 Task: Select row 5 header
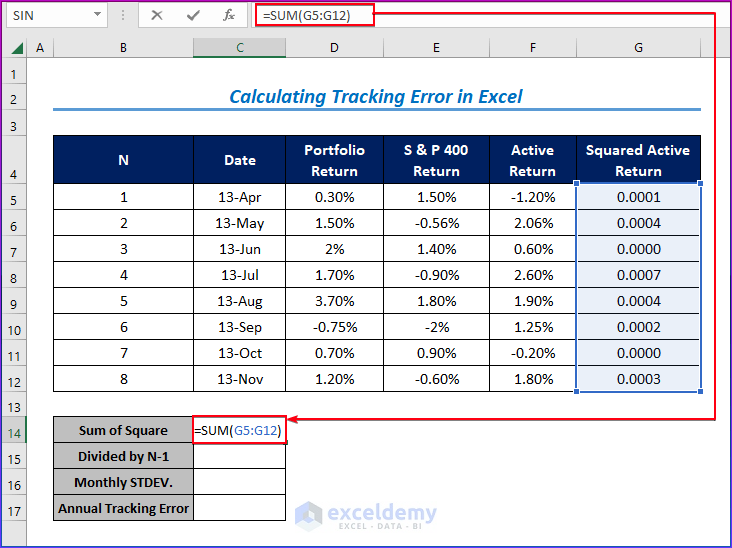pos(14,197)
